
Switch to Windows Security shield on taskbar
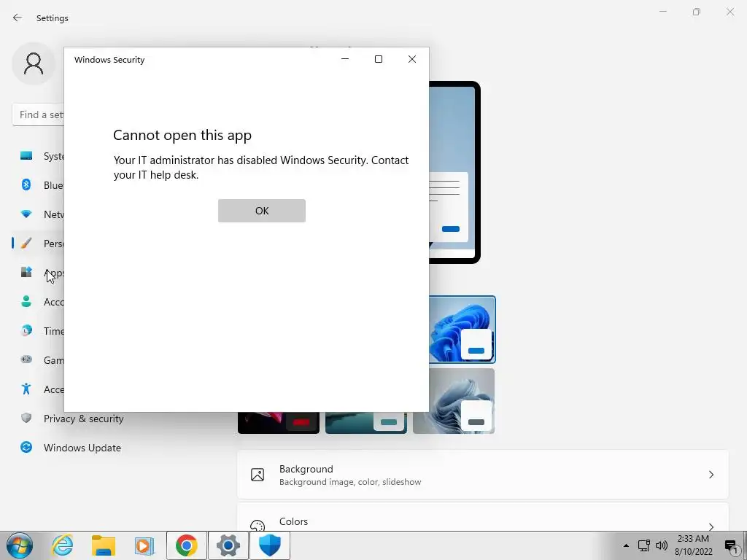pos(270,545)
